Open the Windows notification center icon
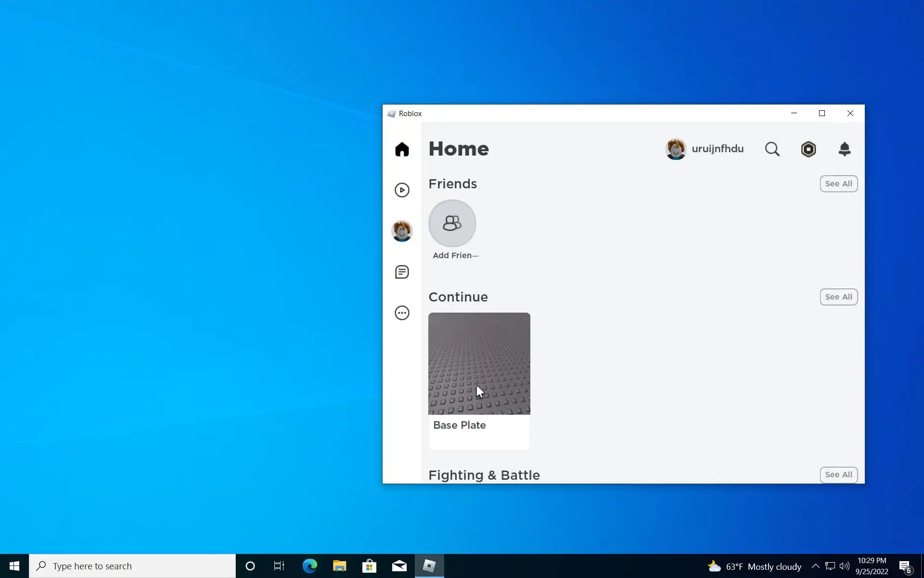 905,566
